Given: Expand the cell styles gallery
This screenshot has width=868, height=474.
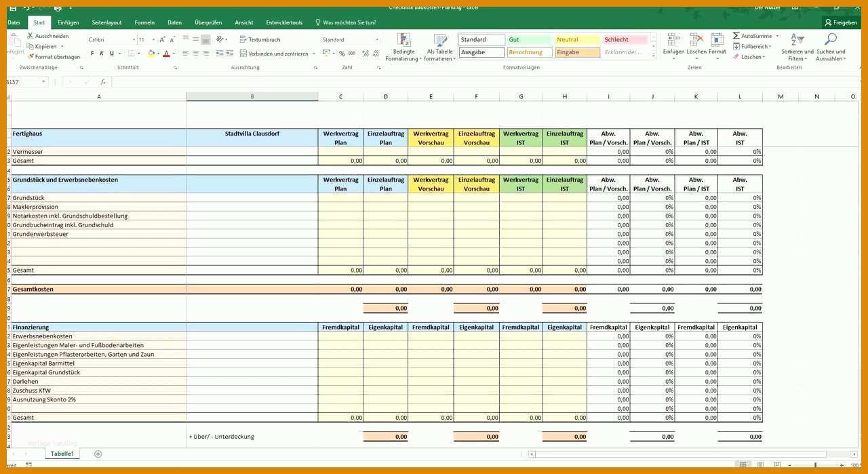Looking at the screenshot, I should 654,54.
